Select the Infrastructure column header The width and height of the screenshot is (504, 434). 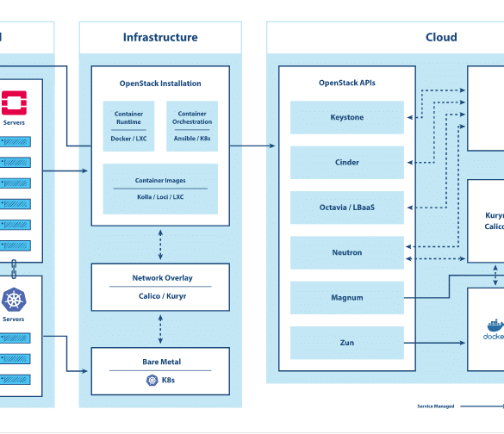pyautogui.click(x=160, y=38)
